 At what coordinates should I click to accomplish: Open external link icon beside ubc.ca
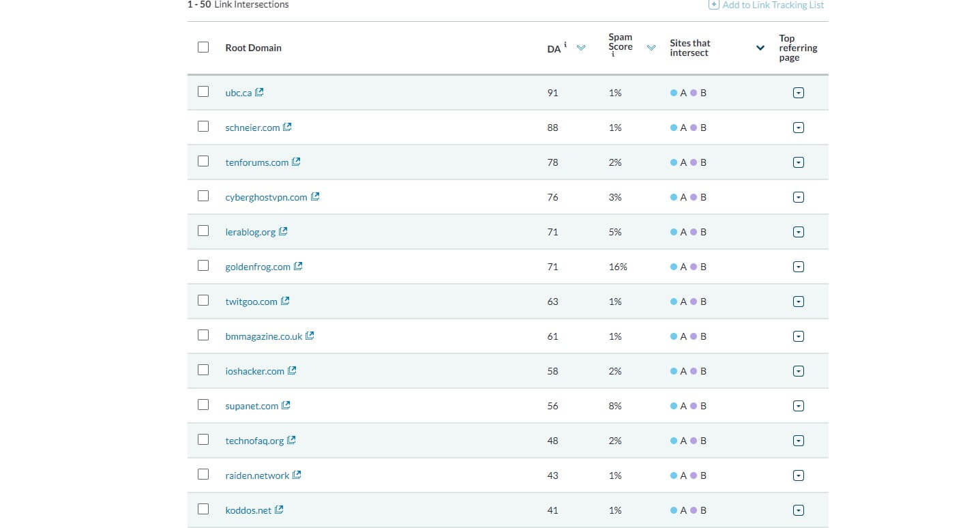tap(259, 92)
